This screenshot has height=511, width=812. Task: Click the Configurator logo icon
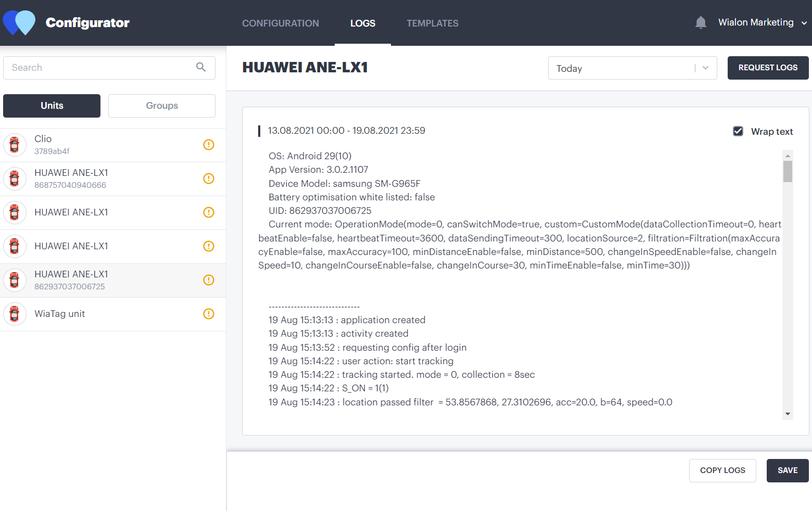(x=19, y=23)
